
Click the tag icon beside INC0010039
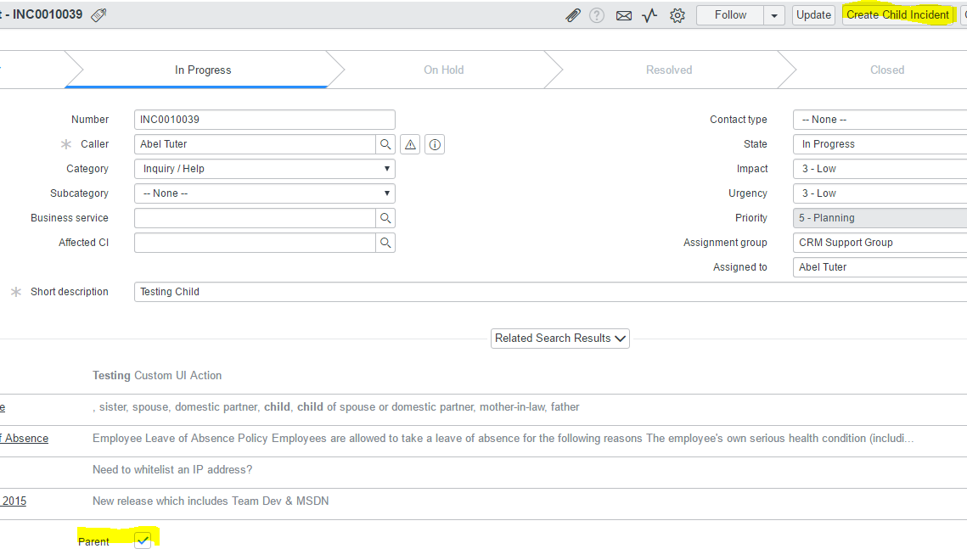click(98, 14)
